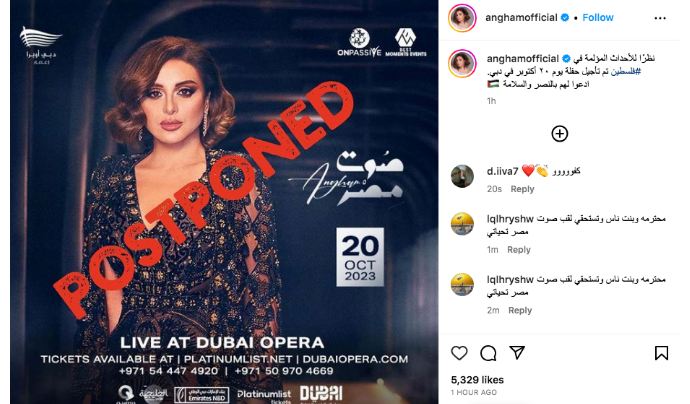Open the Palestine hashtag in the caption
The width and height of the screenshot is (690, 404).
tap(625, 71)
